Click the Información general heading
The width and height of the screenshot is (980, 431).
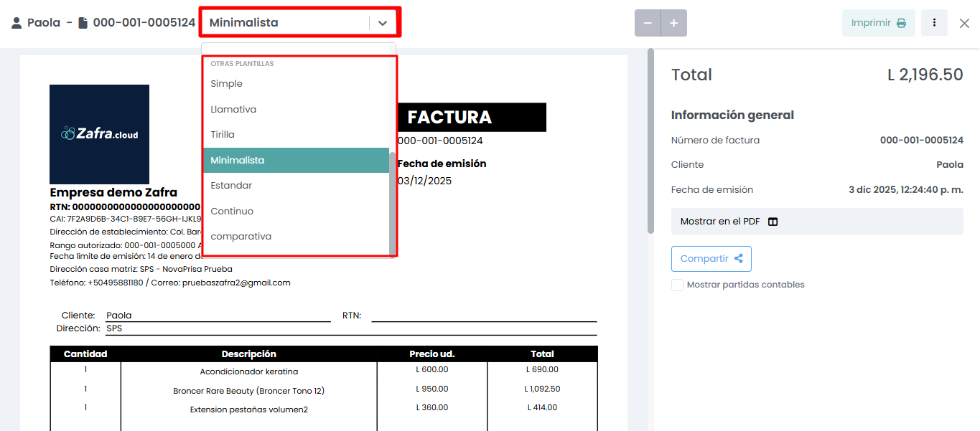pyautogui.click(x=732, y=115)
